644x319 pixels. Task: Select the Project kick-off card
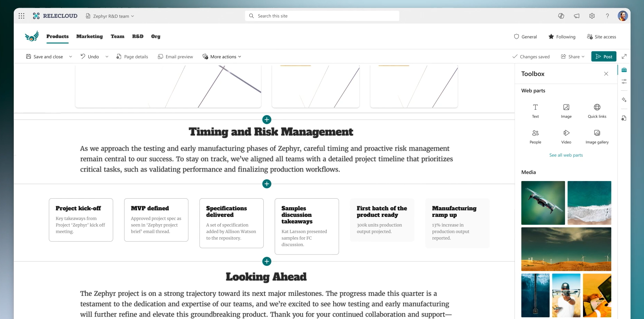coord(81,220)
